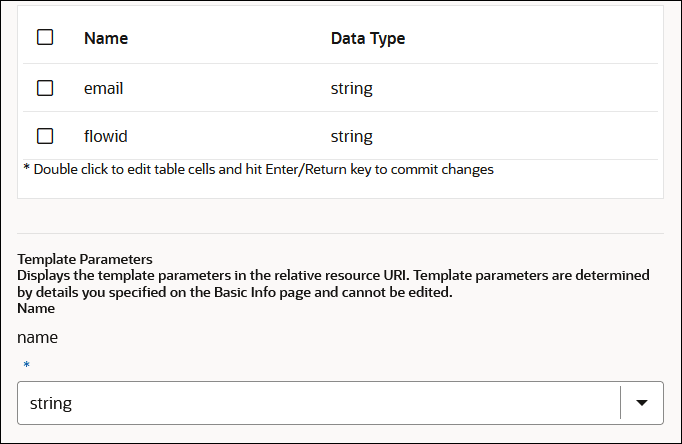
Task: Select the flowid name cell
Action: pyautogui.click(x=107, y=136)
